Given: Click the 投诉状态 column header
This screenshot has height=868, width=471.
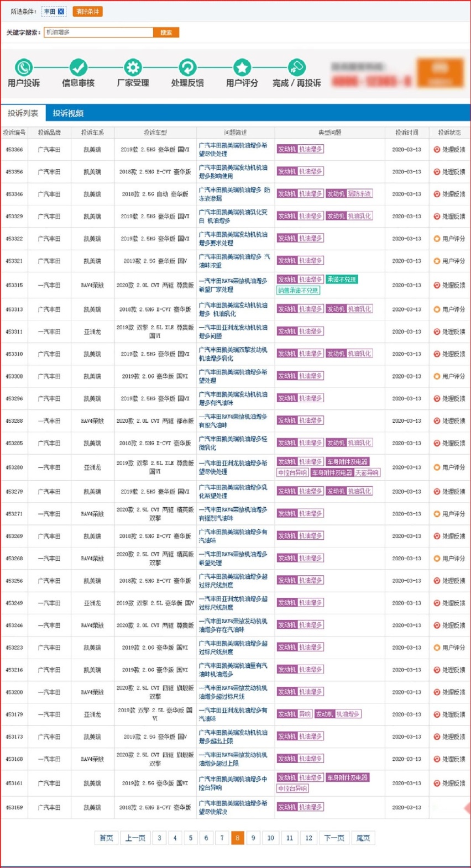Looking at the screenshot, I should pos(449,133).
